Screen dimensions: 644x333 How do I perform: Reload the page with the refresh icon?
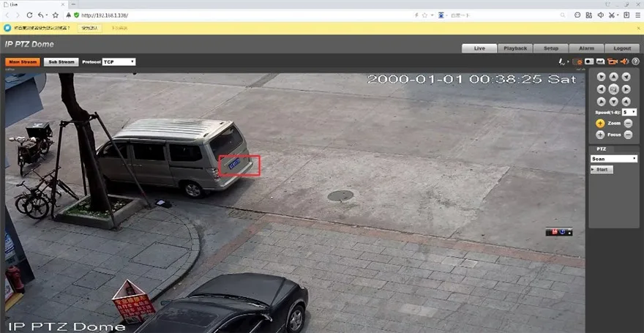point(29,15)
